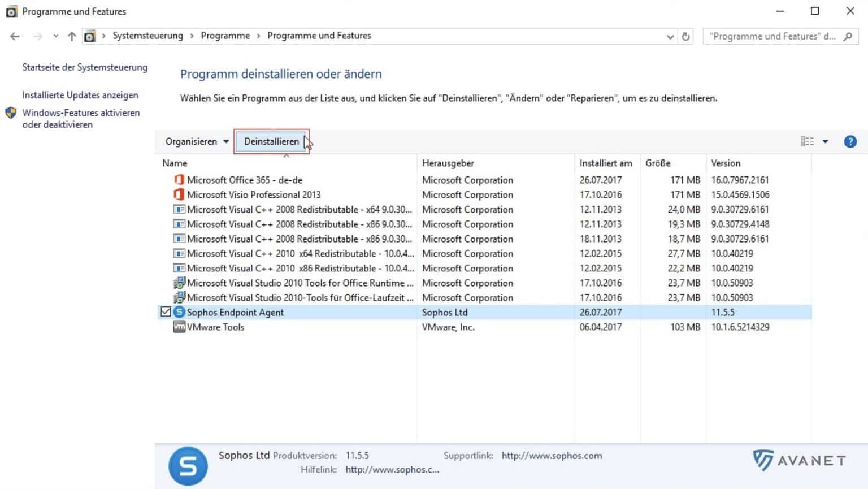
Task: Open Startseite der Systemsteuerung link
Action: 85,67
